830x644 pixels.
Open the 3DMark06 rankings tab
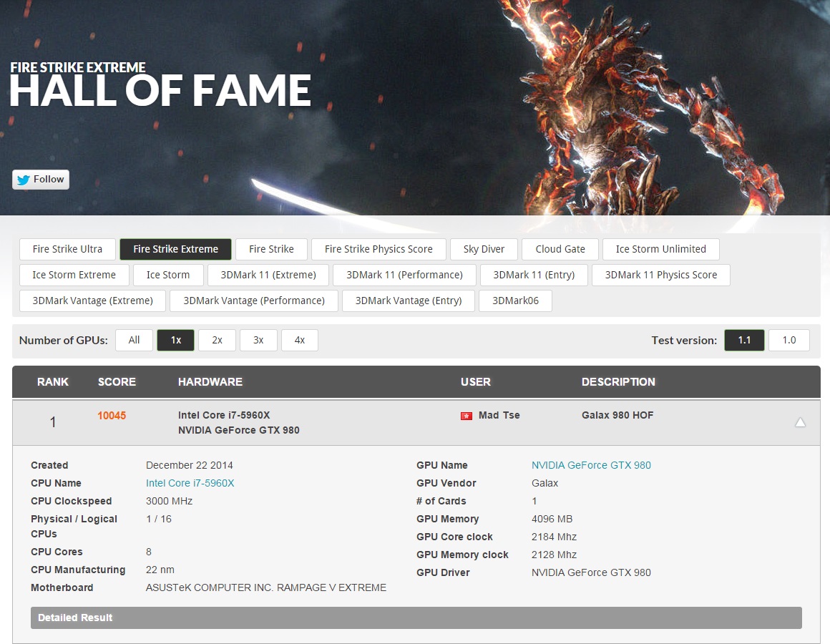(x=516, y=301)
